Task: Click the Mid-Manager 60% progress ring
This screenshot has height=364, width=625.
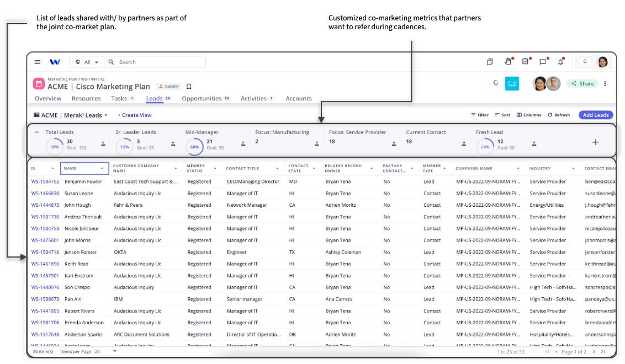Action: (194, 147)
